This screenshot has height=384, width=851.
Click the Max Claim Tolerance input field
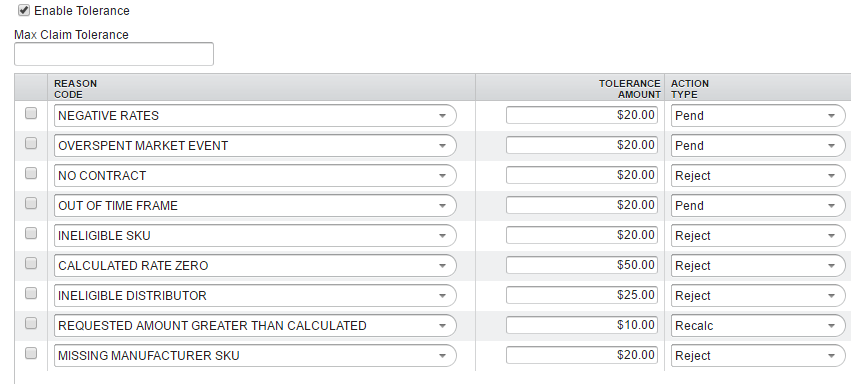click(x=114, y=54)
